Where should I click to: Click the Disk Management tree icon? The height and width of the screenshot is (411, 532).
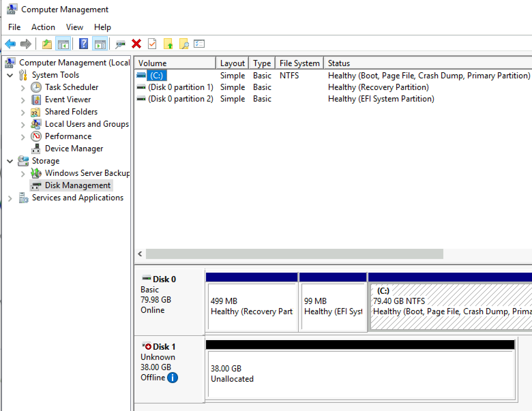pyautogui.click(x=36, y=185)
